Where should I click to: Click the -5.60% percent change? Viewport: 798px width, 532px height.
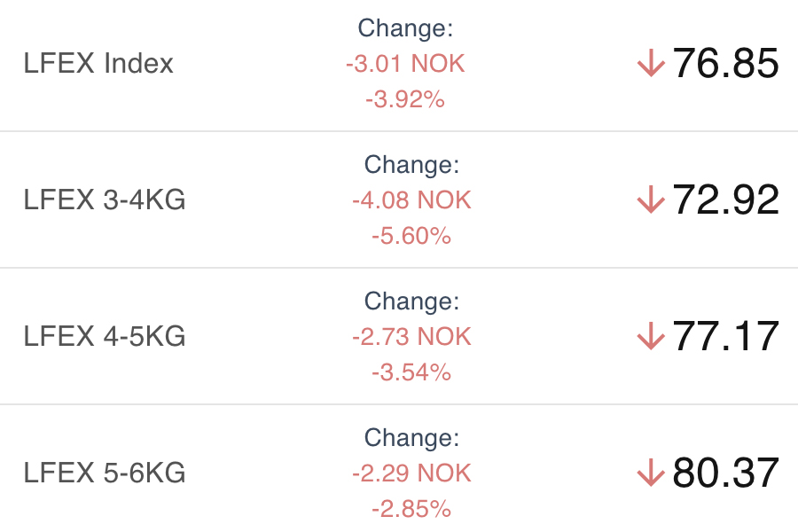pyautogui.click(x=411, y=236)
